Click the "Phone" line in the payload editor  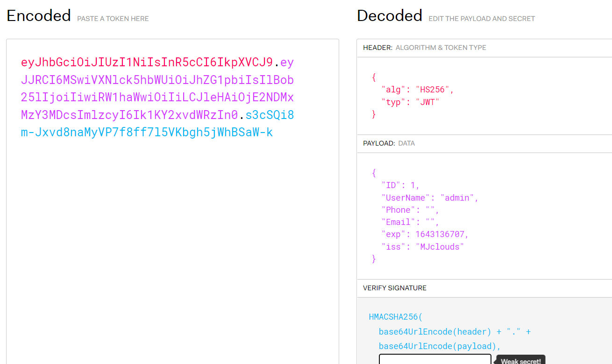410,210
